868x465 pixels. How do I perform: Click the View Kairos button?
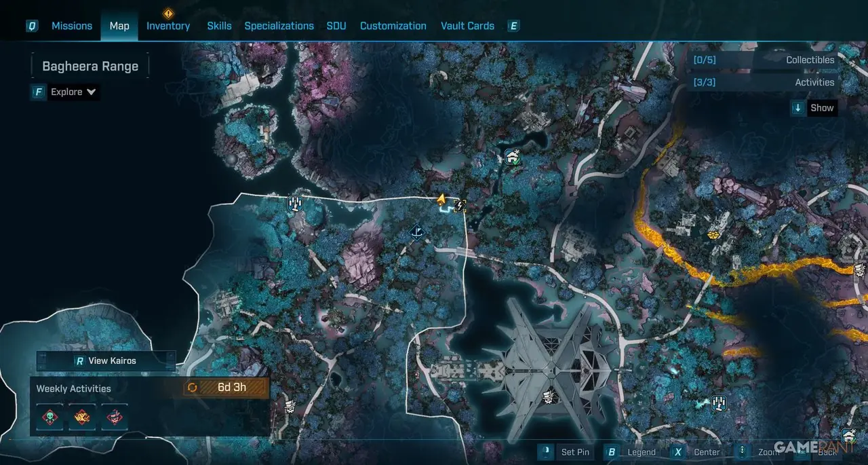coord(106,360)
